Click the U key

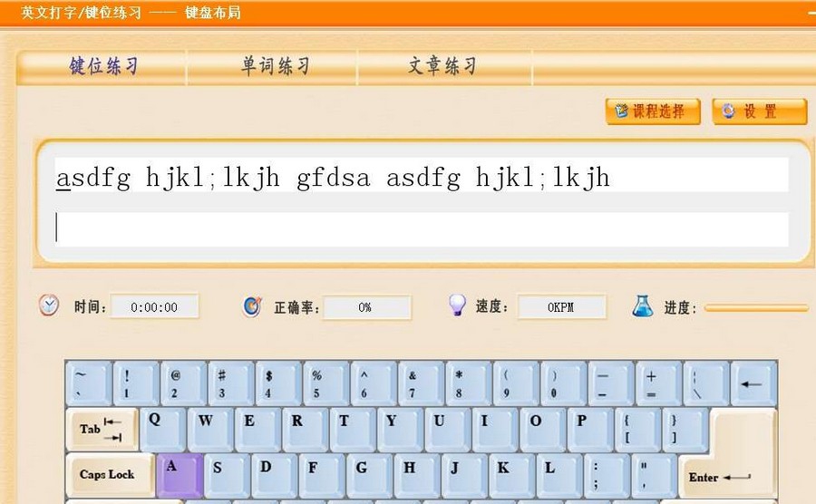448,429
